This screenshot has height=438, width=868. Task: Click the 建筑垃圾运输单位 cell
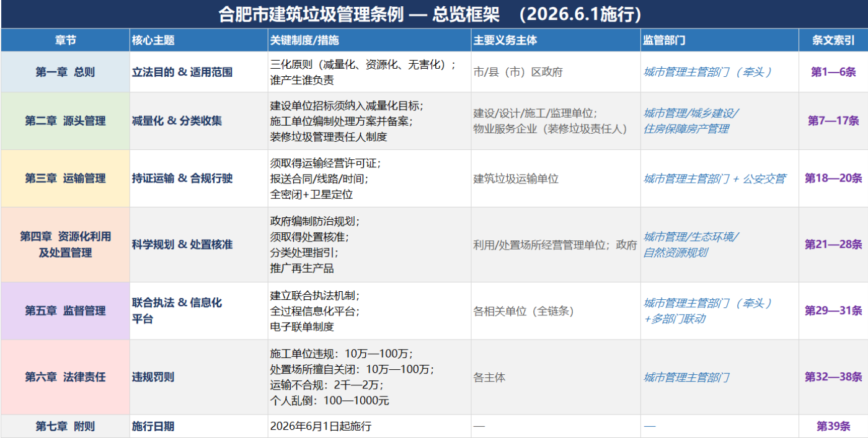tap(516, 178)
